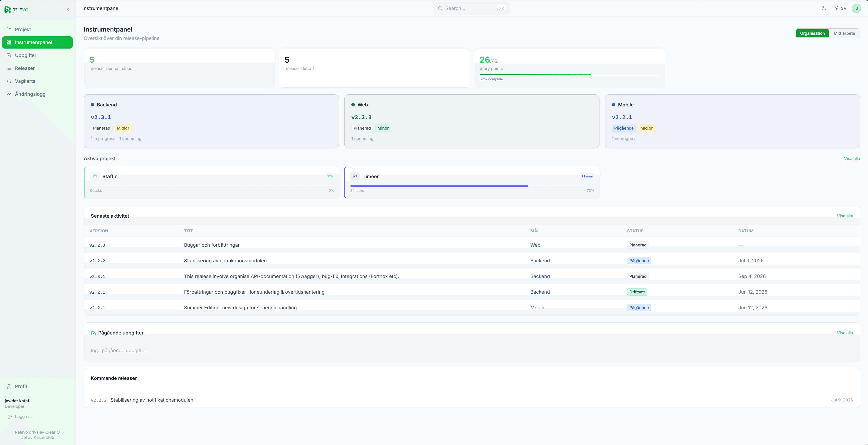Click the green dot beside Web
The image size is (868, 445).
point(353,105)
